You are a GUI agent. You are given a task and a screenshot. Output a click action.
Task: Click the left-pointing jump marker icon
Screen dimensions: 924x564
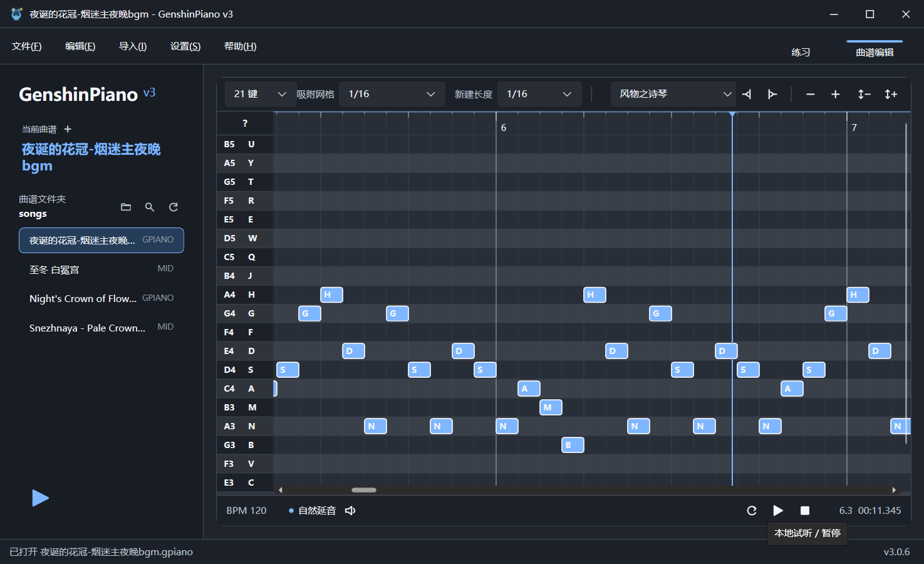[747, 94]
